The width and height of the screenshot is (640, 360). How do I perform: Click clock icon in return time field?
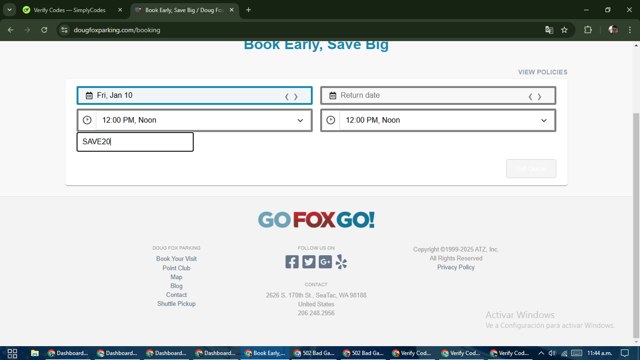pos(331,120)
